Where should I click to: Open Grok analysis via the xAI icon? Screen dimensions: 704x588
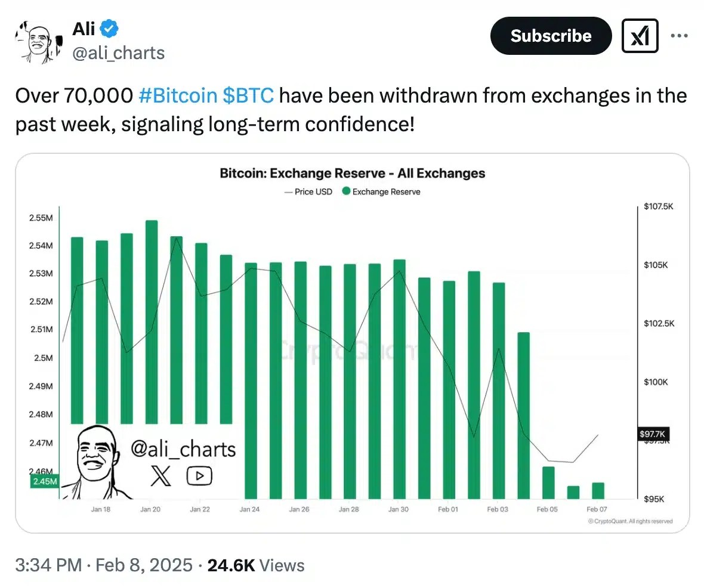coord(640,36)
